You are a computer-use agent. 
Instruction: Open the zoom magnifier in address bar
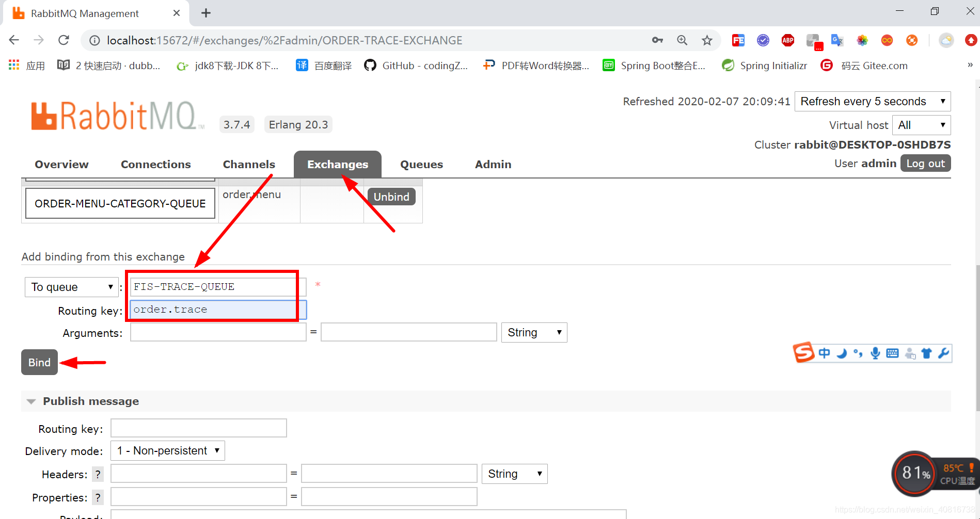[x=682, y=40]
